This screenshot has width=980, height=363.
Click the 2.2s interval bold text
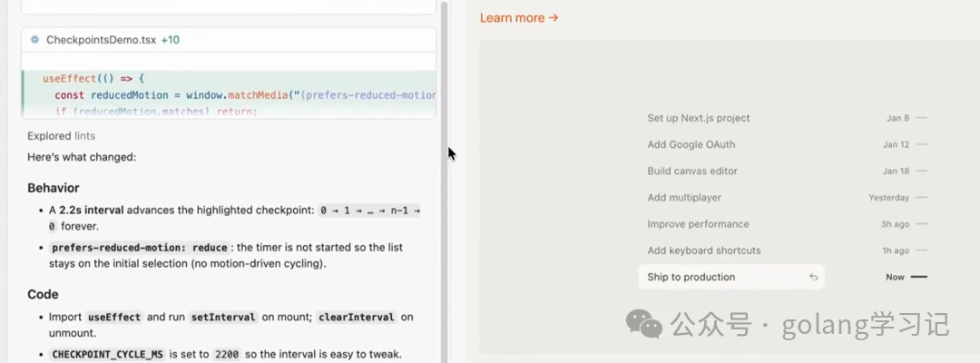point(92,210)
